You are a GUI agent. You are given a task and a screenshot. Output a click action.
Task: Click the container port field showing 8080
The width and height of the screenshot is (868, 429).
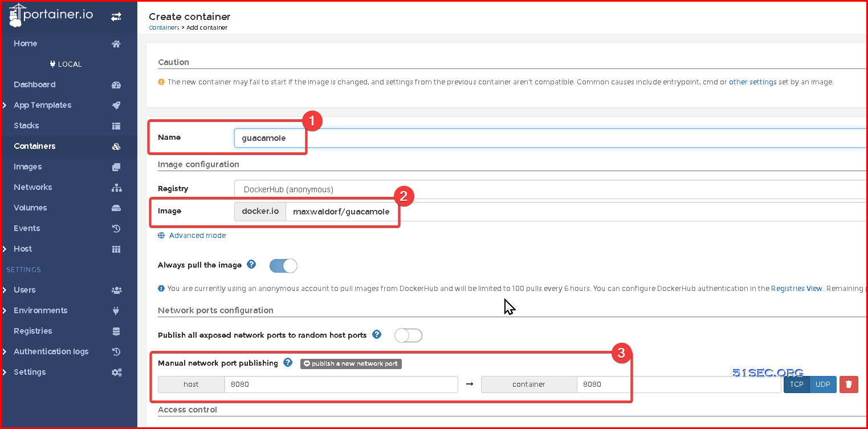pos(678,385)
